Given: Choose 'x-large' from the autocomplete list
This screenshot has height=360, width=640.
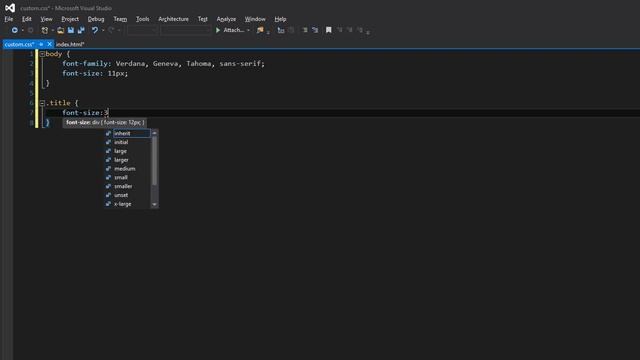Looking at the screenshot, I should [x=128, y=204].
